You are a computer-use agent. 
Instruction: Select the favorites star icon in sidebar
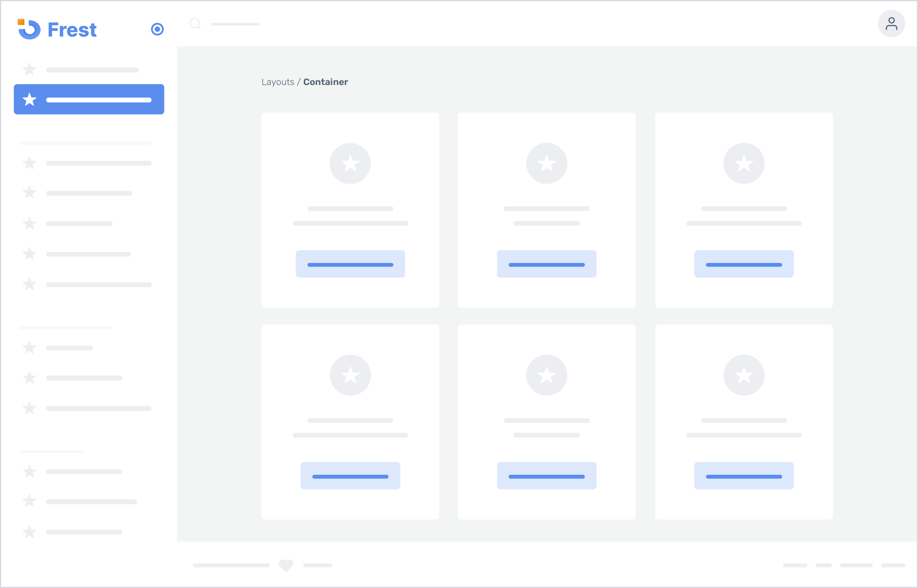point(29,99)
